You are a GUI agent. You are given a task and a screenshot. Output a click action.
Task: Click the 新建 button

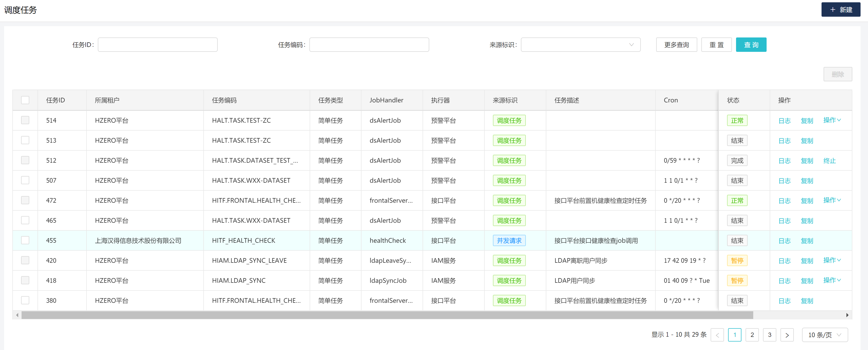pos(840,9)
